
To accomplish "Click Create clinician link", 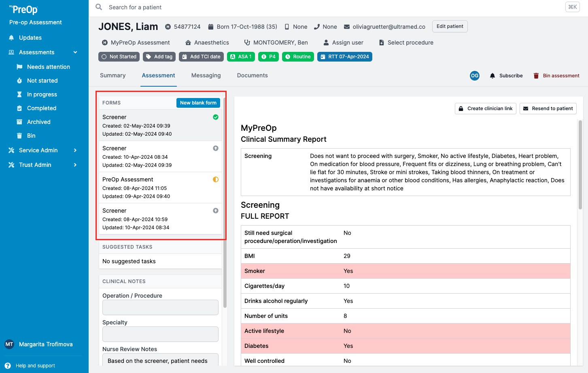I will 486,109.
